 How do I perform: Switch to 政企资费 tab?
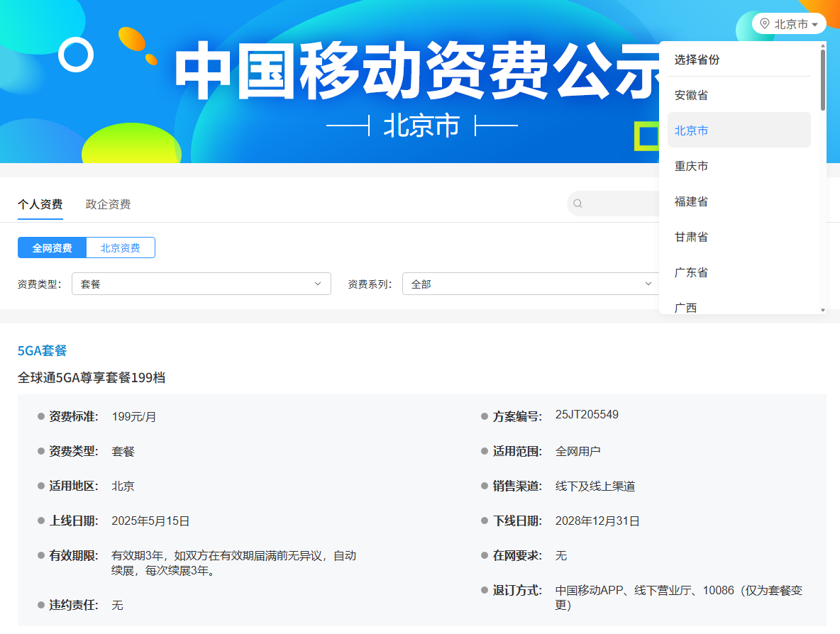tap(108, 204)
